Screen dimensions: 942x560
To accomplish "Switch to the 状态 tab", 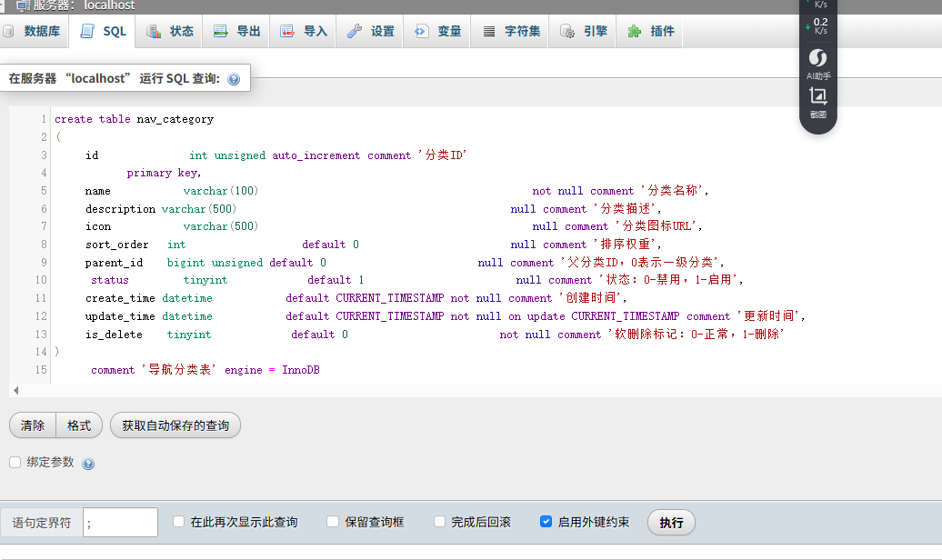I will point(170,31).
